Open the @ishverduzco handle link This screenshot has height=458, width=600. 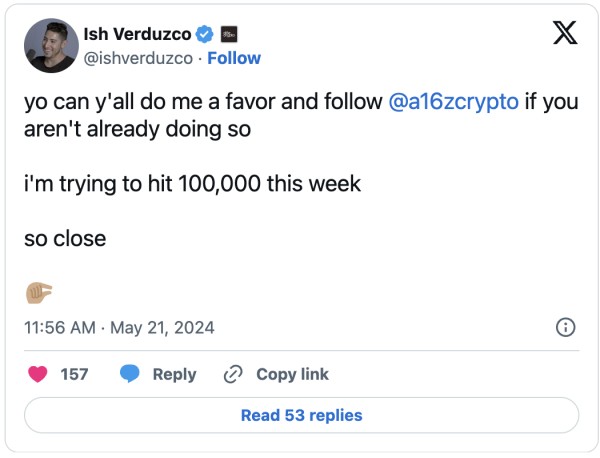(x=145, y=58)
